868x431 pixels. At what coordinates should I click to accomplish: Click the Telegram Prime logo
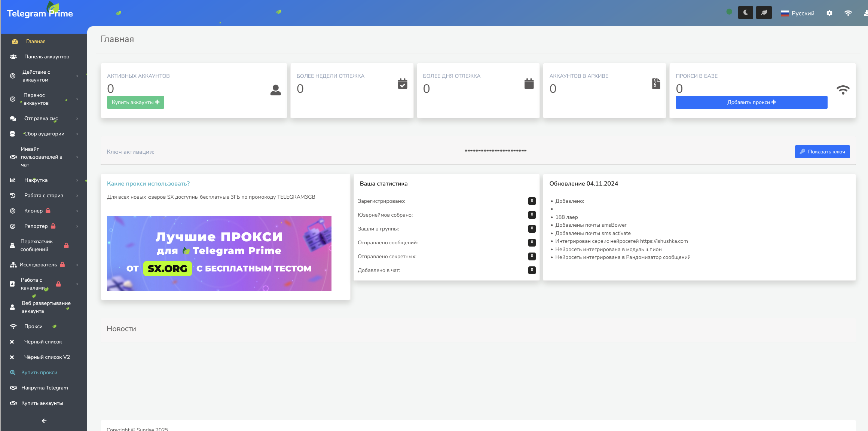click(40, 13)
